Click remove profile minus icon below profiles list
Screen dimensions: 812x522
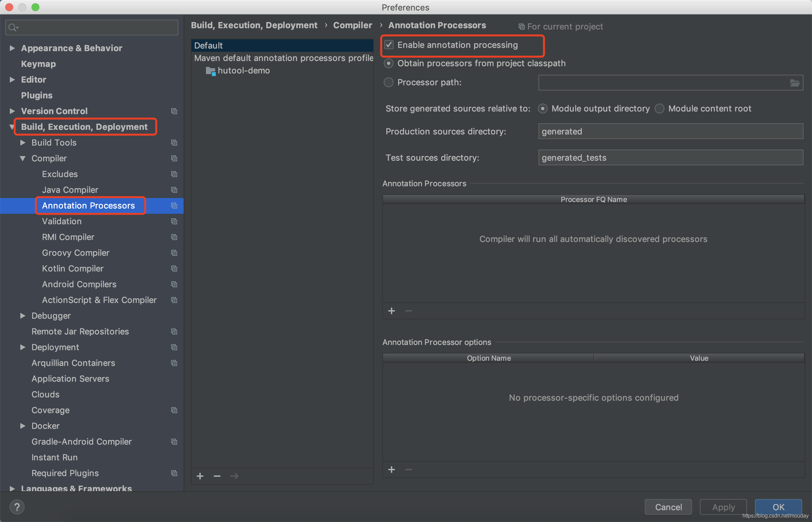(217, 476)
